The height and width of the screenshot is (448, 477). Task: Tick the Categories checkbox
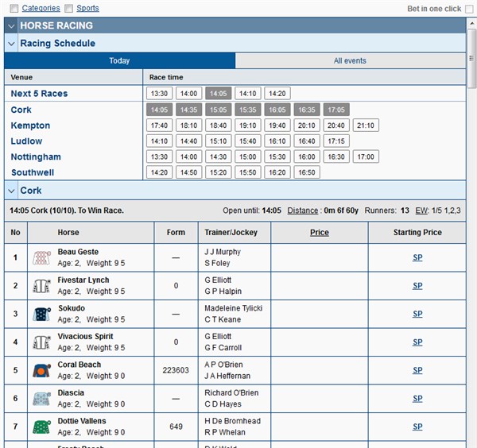click(x=14, y=9)
